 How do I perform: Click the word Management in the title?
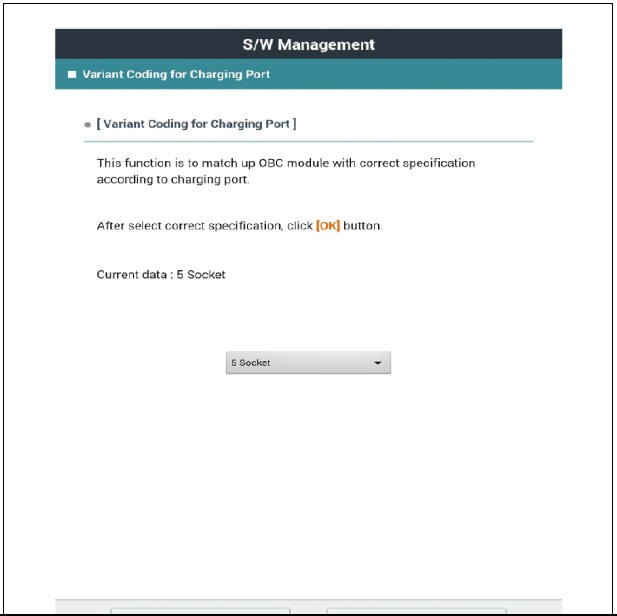(x=326, y=44)
